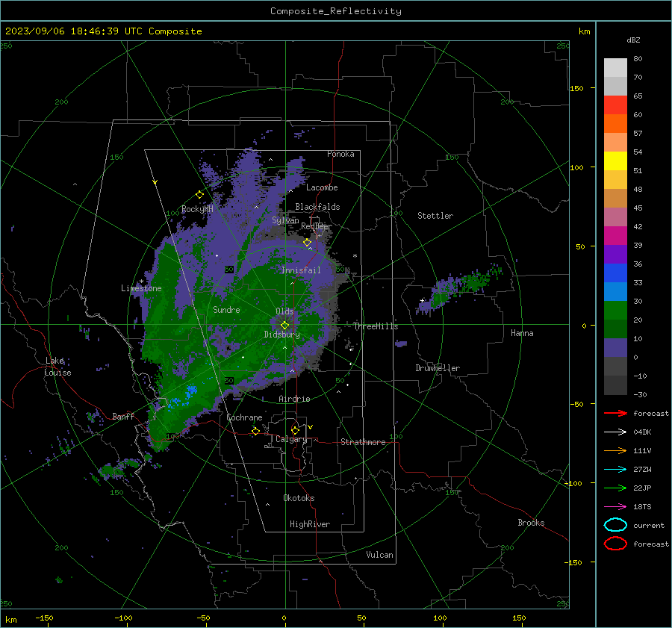Click the Lake Louise label
The image size is (672, 628).
point(57,367)
